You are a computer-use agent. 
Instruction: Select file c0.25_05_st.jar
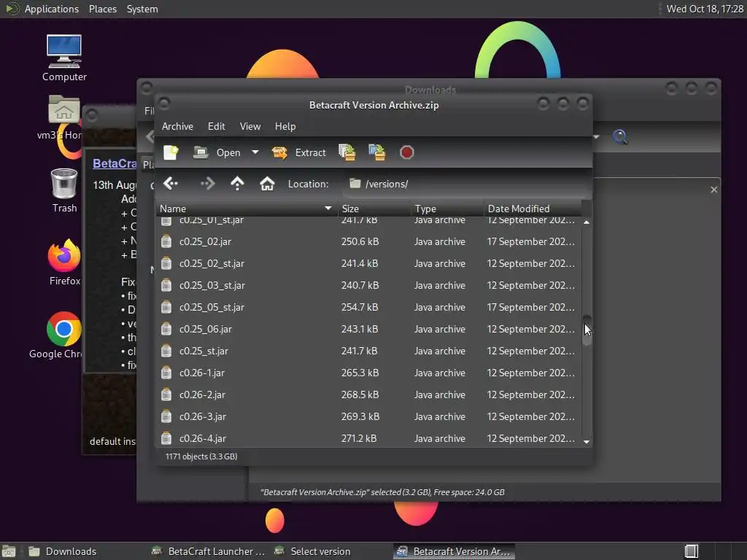pyautogui.click(x=368, y=307)
